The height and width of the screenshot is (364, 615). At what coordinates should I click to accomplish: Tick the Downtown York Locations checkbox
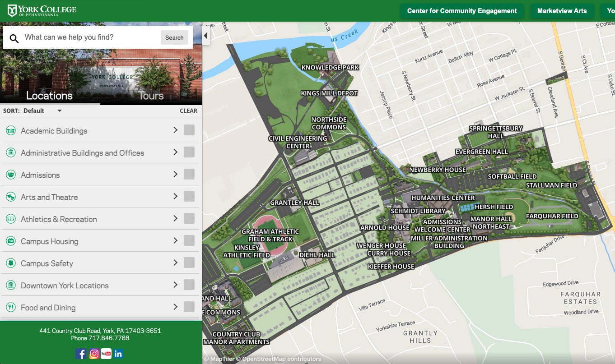189,285
